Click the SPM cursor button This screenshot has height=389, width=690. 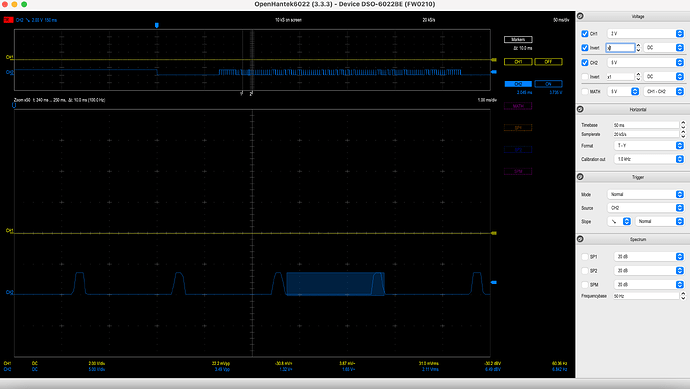click(x=518, y=172)
